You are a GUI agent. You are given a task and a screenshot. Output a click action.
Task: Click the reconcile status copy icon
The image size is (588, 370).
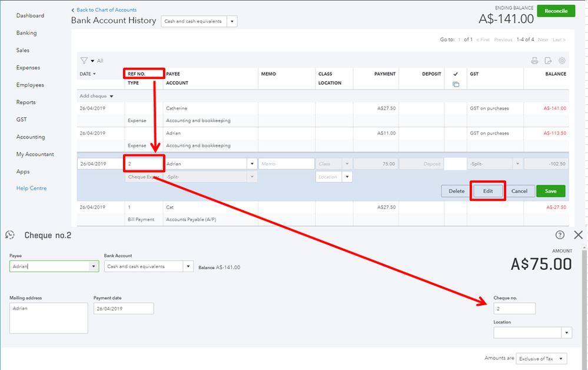(x=456, y=84)
